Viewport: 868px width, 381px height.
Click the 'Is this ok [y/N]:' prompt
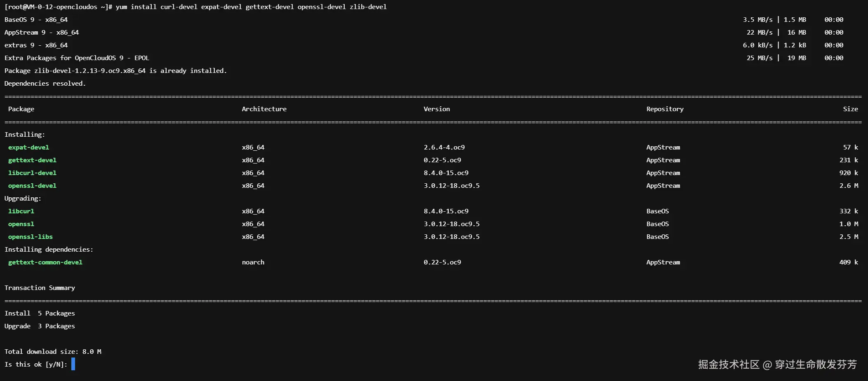36,365
